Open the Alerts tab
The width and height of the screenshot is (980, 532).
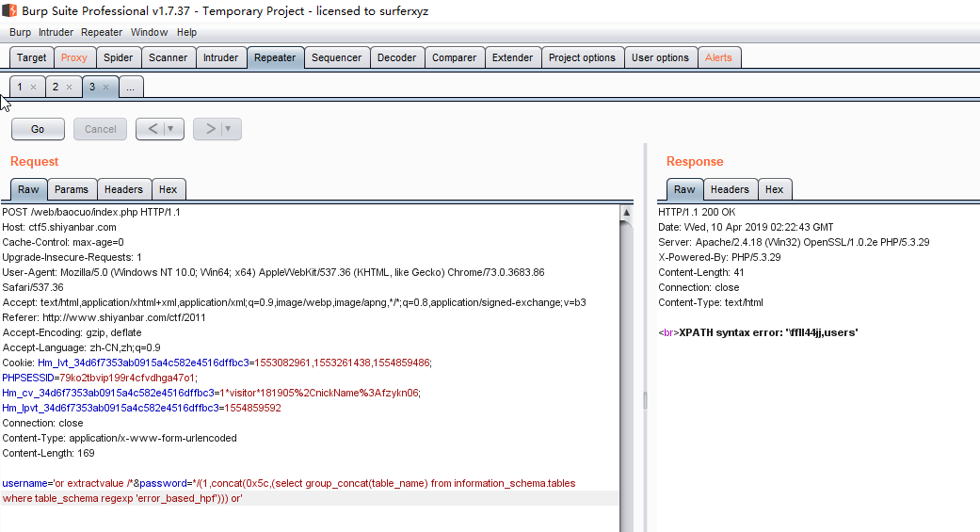[x=718, y=57]
